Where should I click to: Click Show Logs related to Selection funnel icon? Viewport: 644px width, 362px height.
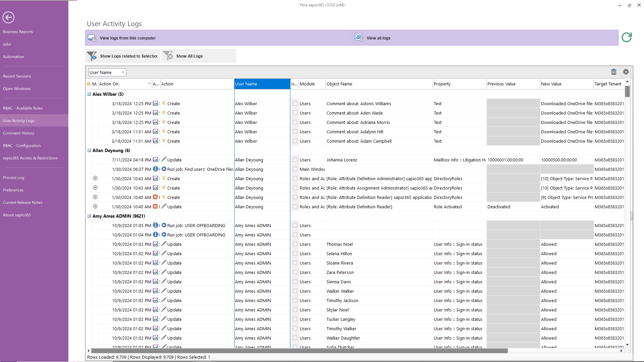coord(92,56)
